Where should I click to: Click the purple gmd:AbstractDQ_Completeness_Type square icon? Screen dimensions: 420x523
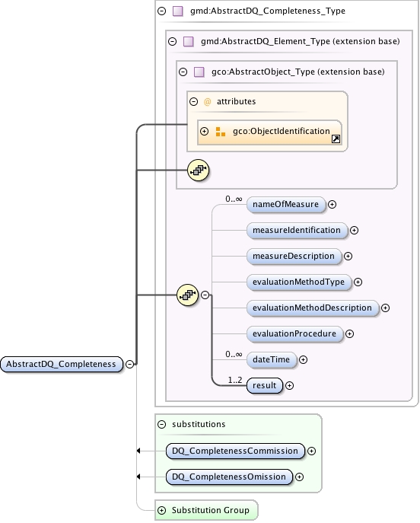pyautogui.click(x=178, y=11)
